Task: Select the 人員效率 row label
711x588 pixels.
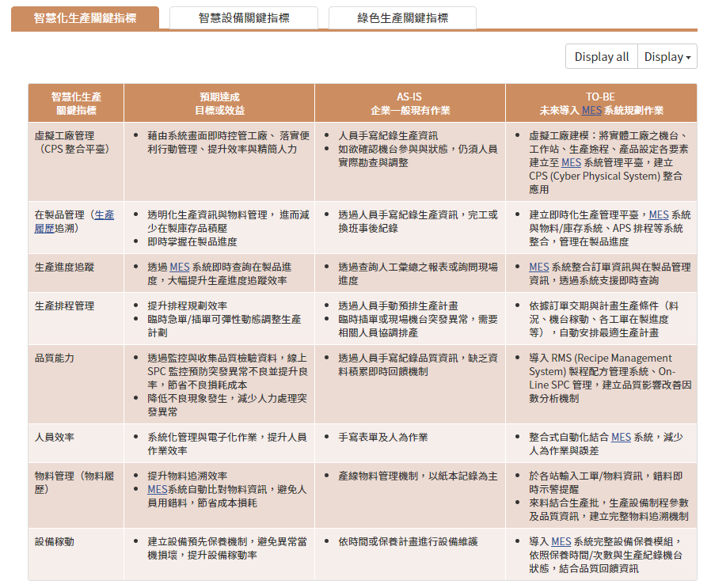Action: (55, 437)
